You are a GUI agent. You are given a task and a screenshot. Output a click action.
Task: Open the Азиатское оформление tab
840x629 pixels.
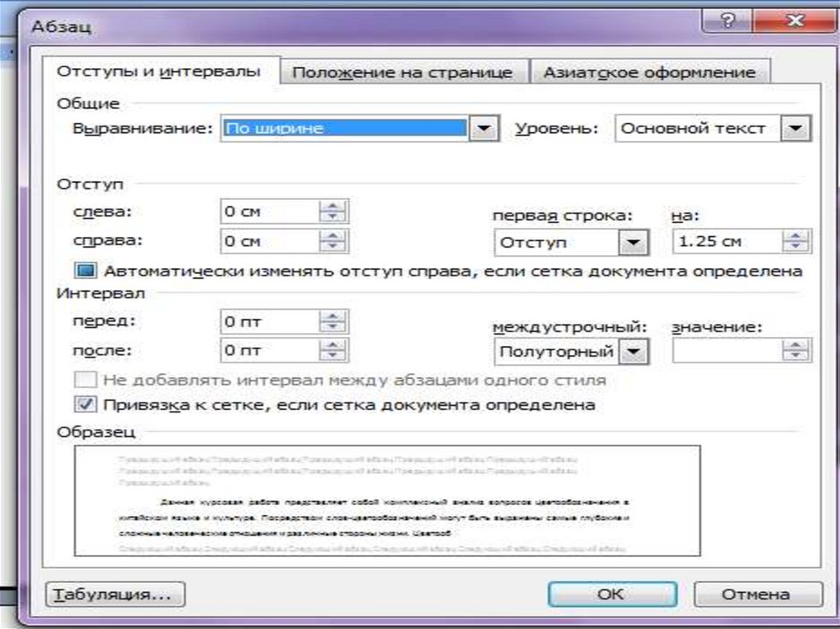click(650, 72)
